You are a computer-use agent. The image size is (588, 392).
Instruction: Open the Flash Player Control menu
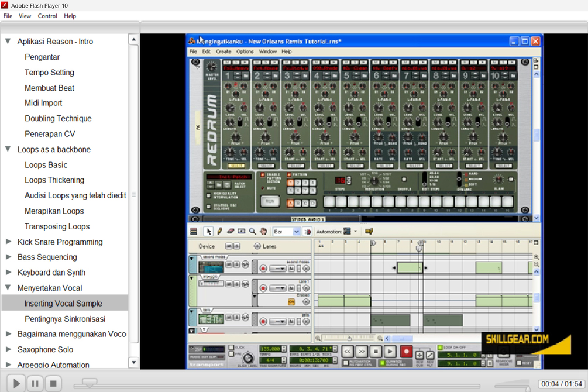pos(47,16)
